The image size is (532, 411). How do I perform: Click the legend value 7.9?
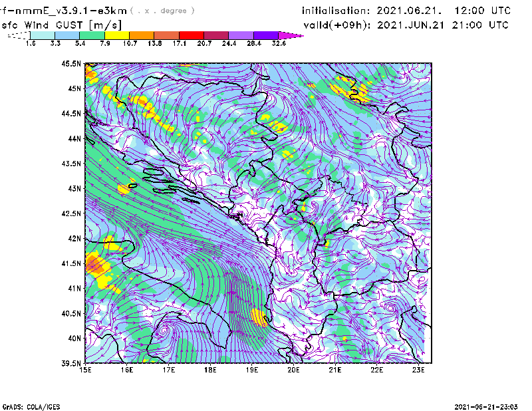pyautogui.click(x=105, y=43)
